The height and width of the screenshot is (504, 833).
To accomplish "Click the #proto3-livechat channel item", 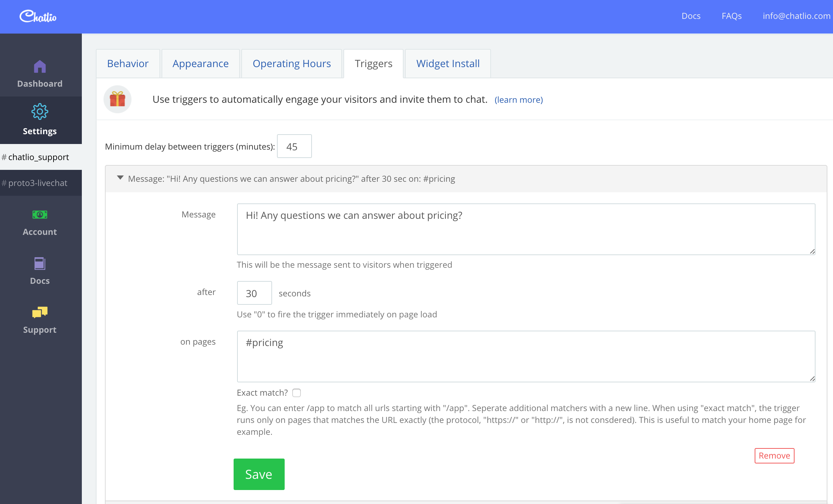I will (41, 182).
